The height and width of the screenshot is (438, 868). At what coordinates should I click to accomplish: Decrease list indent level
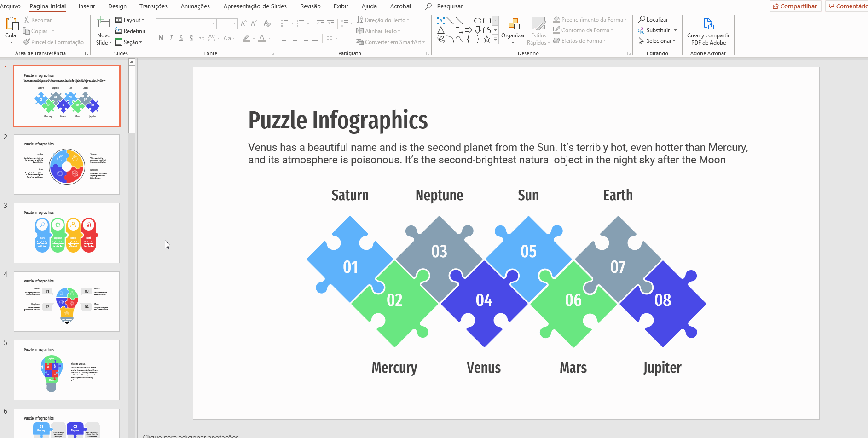(320, 23)
